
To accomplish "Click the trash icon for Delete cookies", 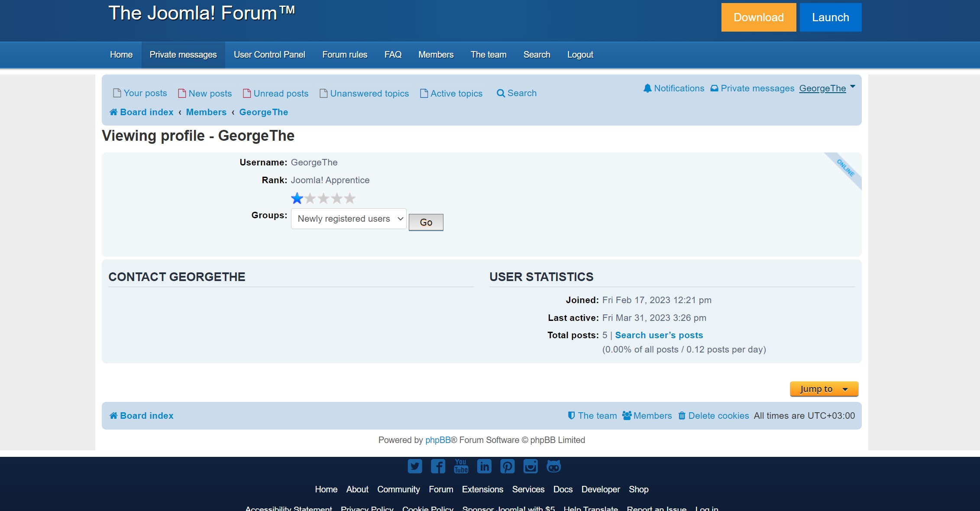I will [x=682, y=416].
